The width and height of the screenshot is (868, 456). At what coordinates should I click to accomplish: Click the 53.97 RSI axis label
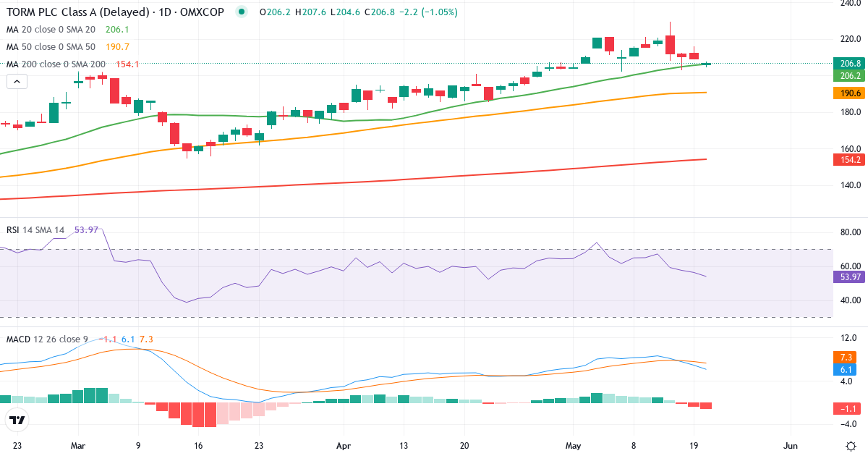coord(848,276)
